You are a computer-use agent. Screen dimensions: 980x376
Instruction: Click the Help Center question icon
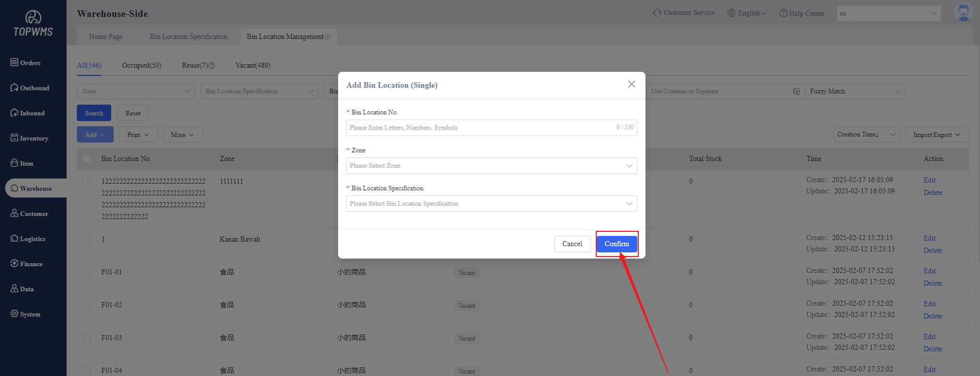[783, 13]
